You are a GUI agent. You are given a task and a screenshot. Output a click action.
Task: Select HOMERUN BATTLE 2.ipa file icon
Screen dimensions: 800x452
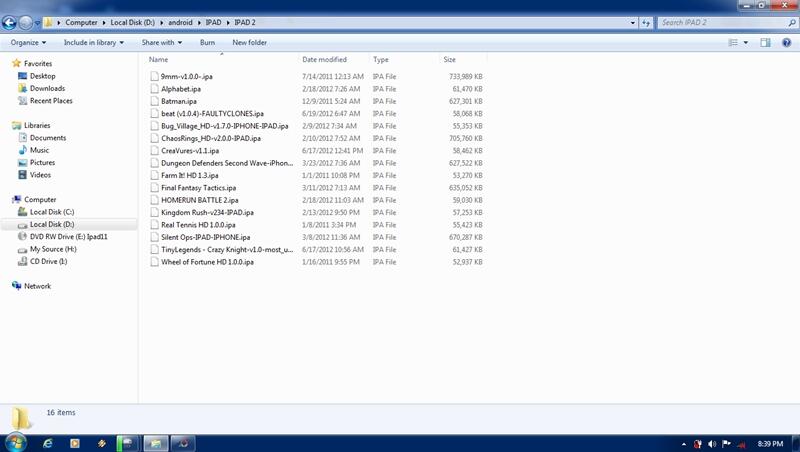click(155, 200)
